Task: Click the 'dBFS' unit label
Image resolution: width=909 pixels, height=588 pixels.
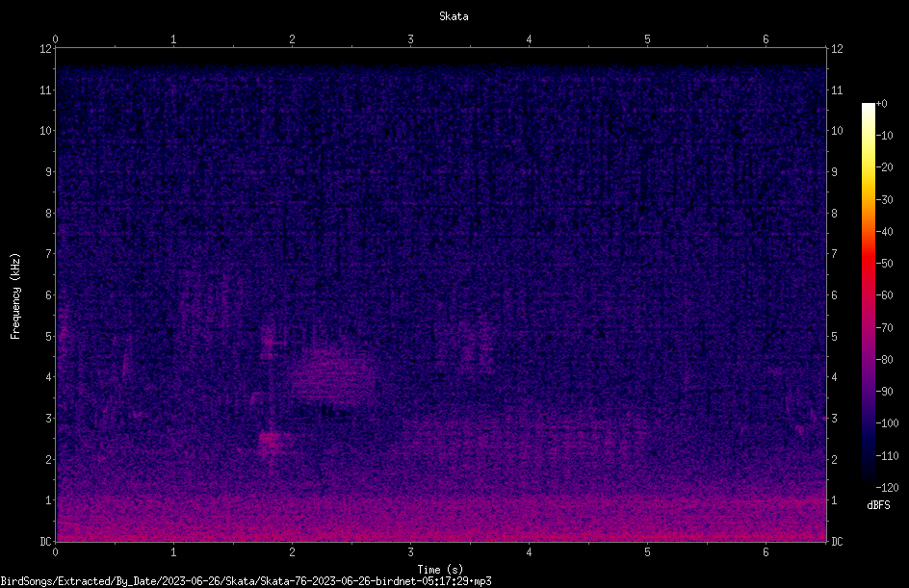Action: (x=878, y=505)
